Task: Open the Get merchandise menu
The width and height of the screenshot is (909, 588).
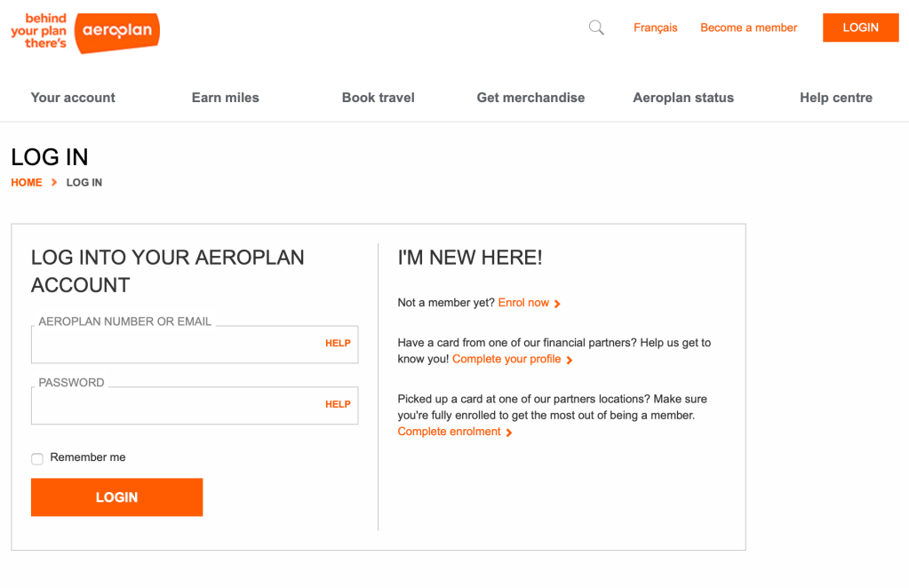Action: click(x=530, y=98)
